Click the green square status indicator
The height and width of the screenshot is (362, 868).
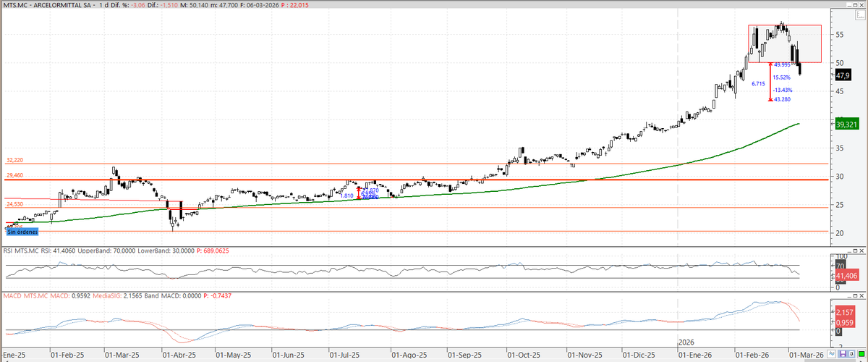(861, 354)
